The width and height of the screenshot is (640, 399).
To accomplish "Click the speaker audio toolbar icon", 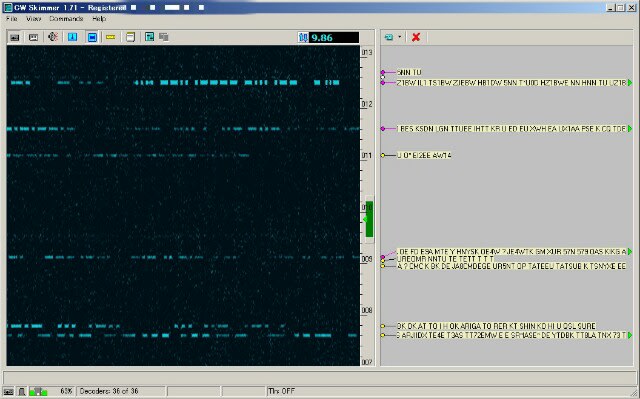I will point(53,37).
